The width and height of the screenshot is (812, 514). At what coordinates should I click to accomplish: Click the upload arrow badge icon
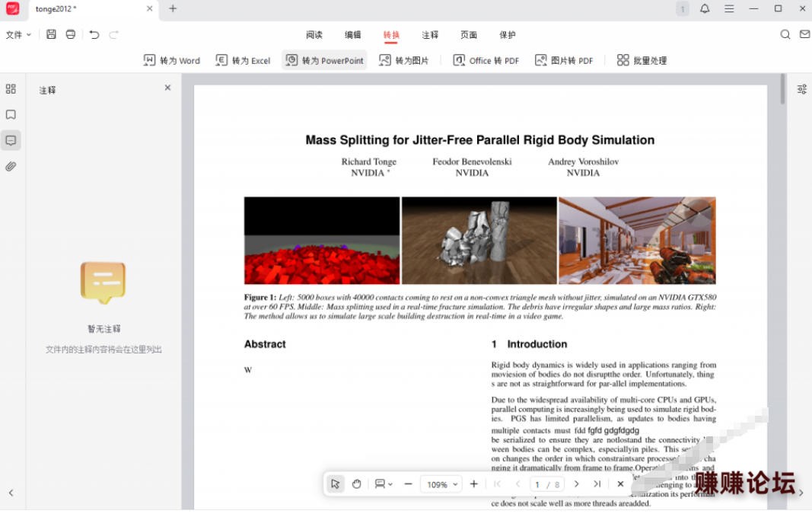coord(683,8)
